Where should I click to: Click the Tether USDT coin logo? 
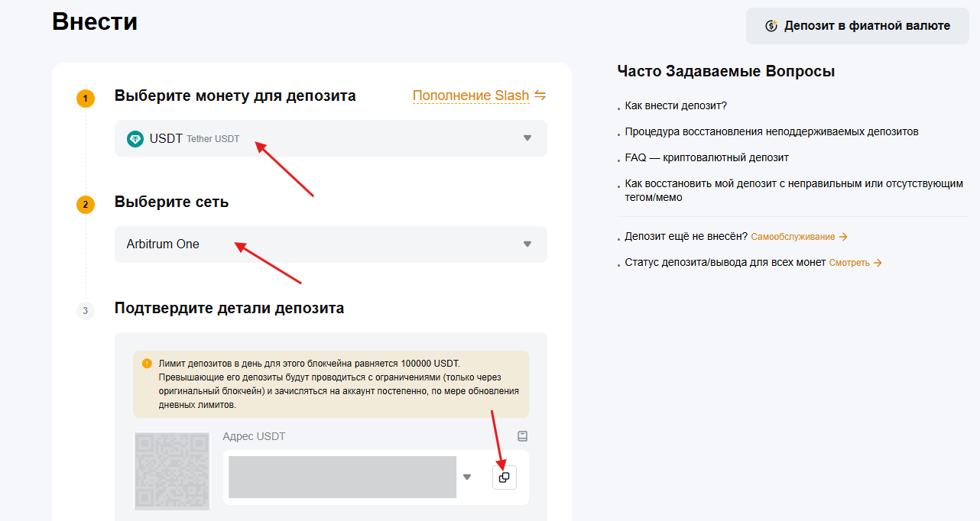(135, 139)
